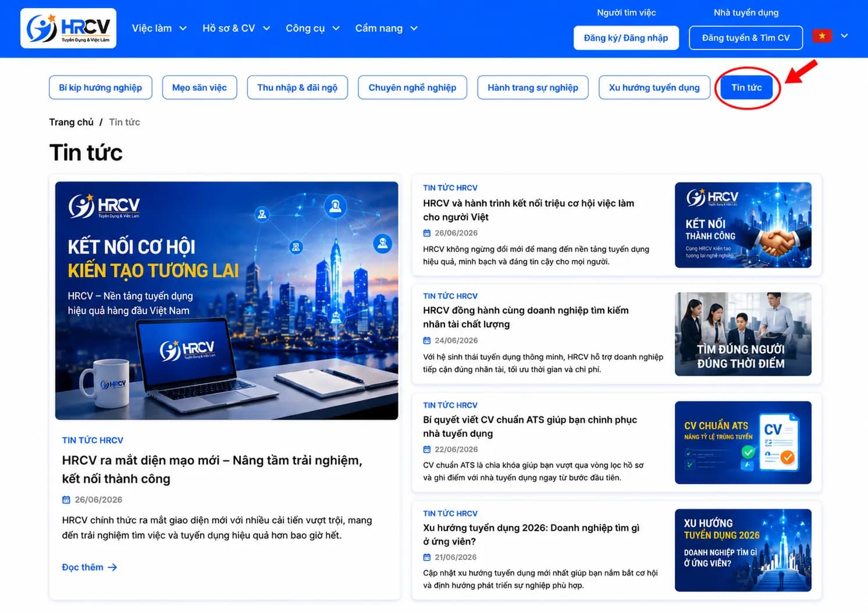Click the Đăng ký/ Đăng nhập button
868x613 pixels.
pos(626,38)
